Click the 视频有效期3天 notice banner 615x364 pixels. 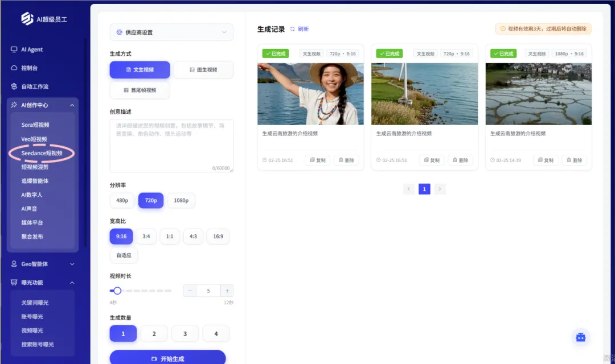tap(543, 28)
